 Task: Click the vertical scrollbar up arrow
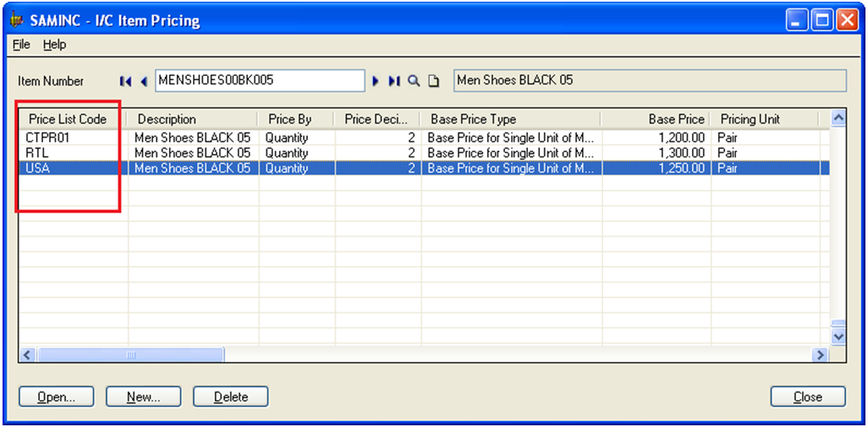(x=838, y=118)
